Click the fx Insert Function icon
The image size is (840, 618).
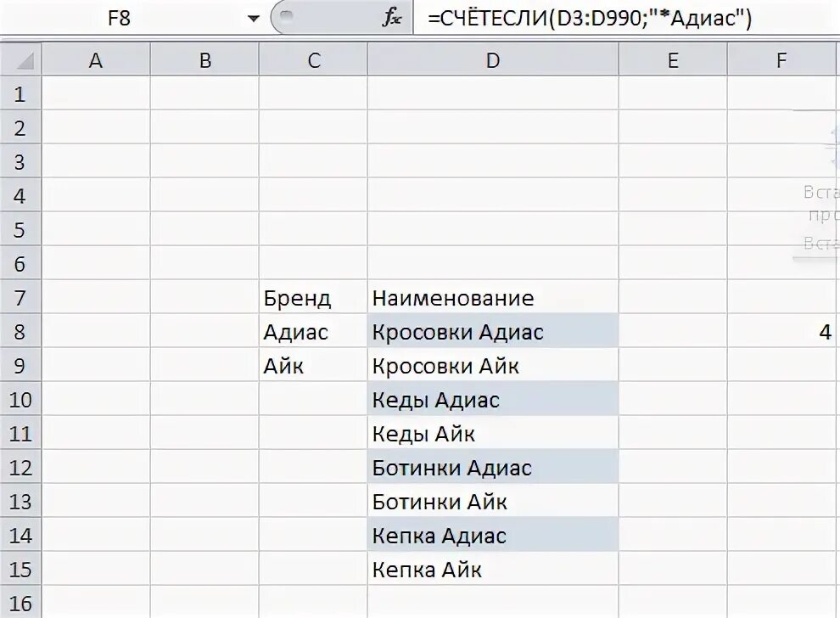click(392, 18)
